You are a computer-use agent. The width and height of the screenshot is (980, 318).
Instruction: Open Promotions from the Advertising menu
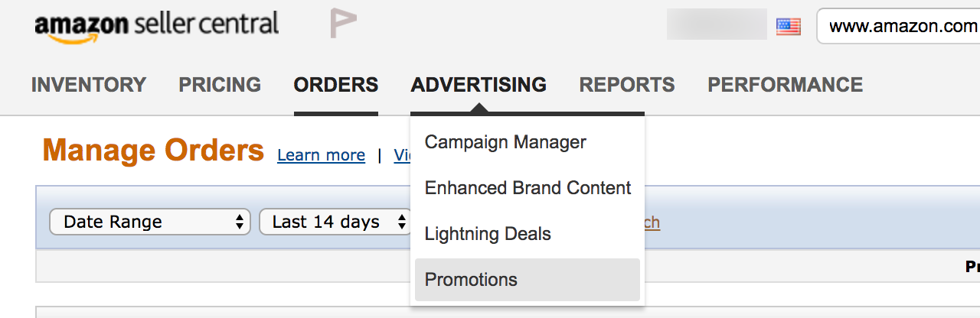point(527,280)
